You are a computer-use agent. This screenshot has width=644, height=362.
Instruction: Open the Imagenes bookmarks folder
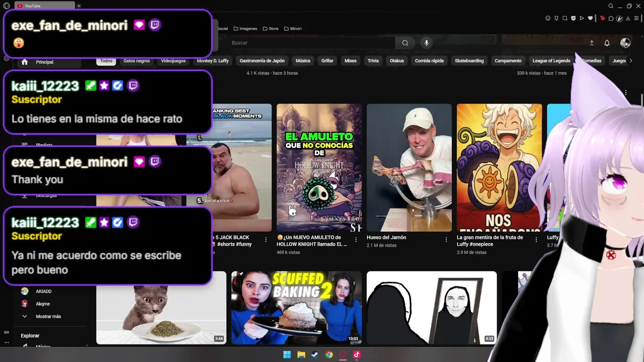pos(246,29)
